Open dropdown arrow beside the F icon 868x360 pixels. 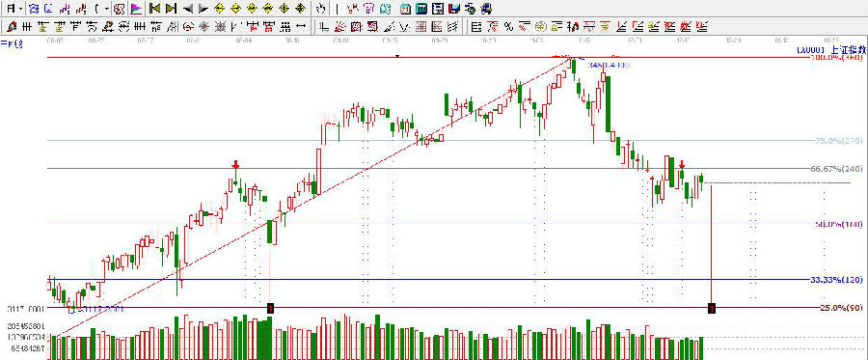20,9
